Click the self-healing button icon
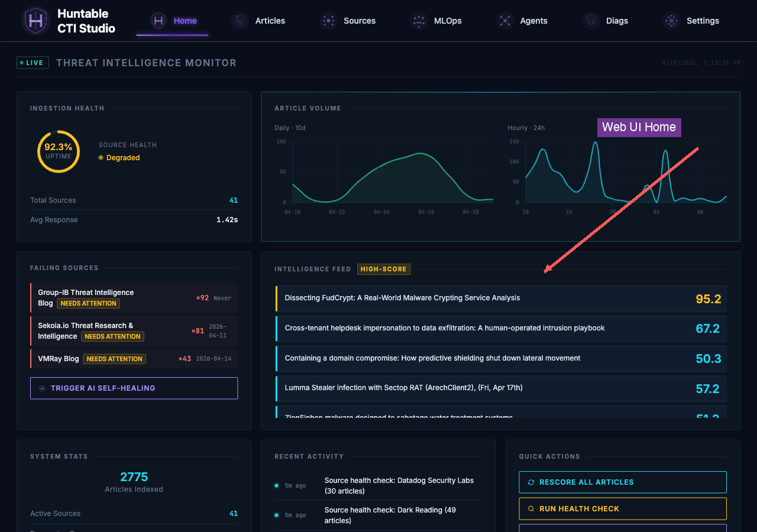Viewport: 757px width, 532px height. coord(42,388)
